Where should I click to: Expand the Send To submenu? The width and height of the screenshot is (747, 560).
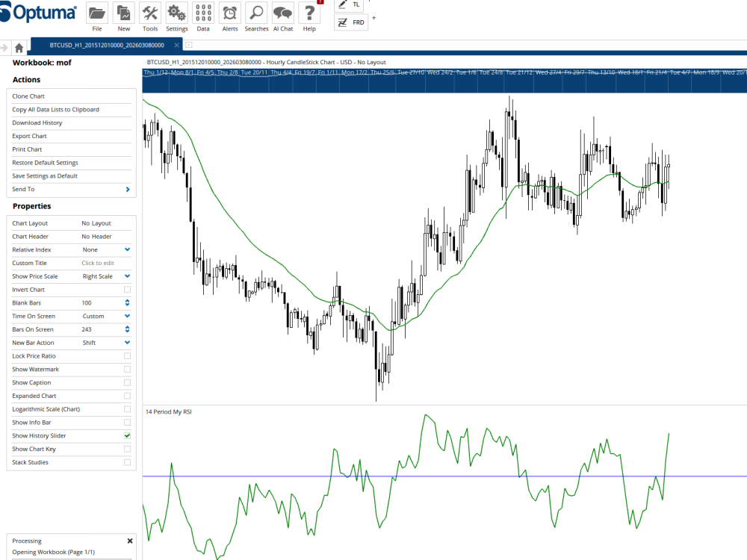[x=128, y=190]
